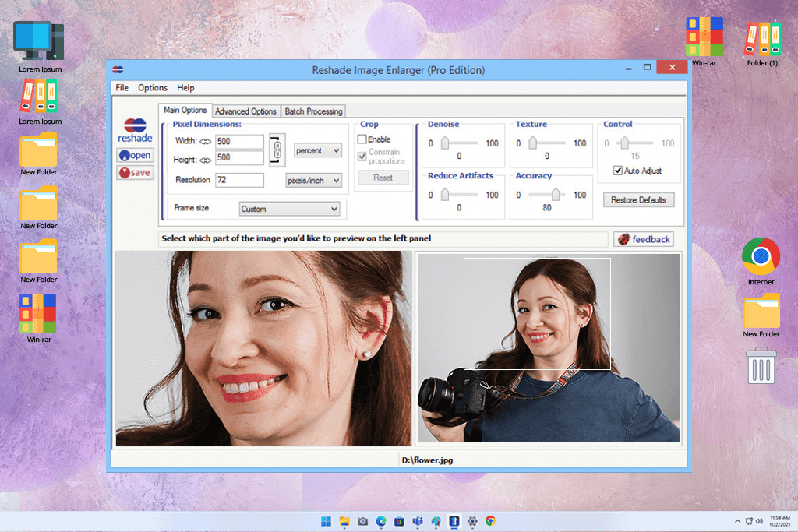Screen dimensions: 798x532
Task: Click the Texture slider handle
Action: (533, 143)
